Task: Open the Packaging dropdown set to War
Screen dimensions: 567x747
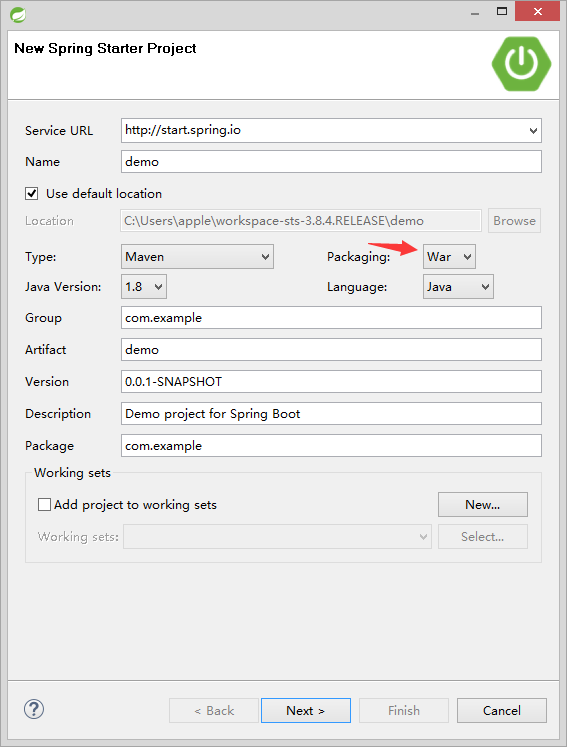Action: [449, 257]
